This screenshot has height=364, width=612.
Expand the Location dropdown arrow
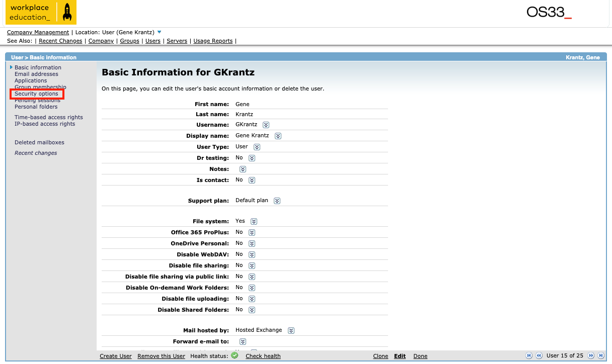[159, 32]
